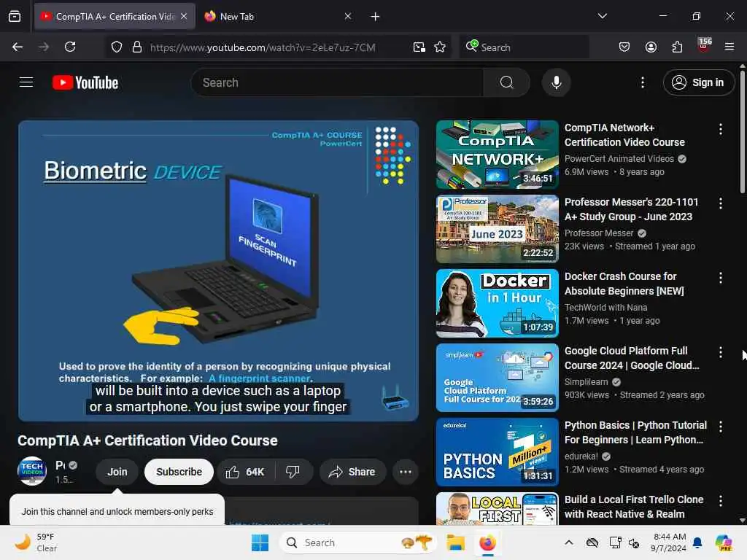Open Extensions puzzle icon
The image size is (747, 560).
pyautogui.click(x=677, y=47)
